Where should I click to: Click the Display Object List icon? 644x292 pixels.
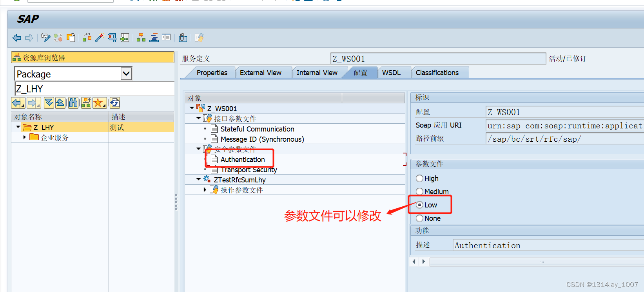coord(125,38)
